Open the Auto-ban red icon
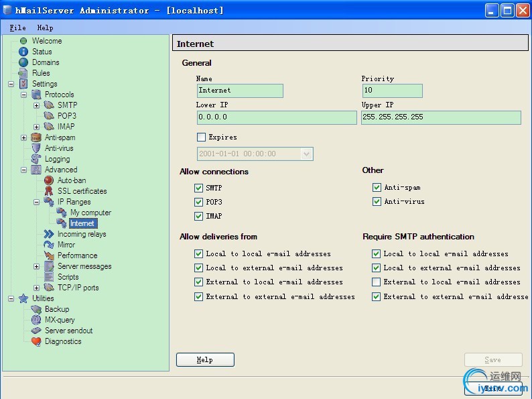The height and width of the screenshot is (399, 532). [49, 180]
